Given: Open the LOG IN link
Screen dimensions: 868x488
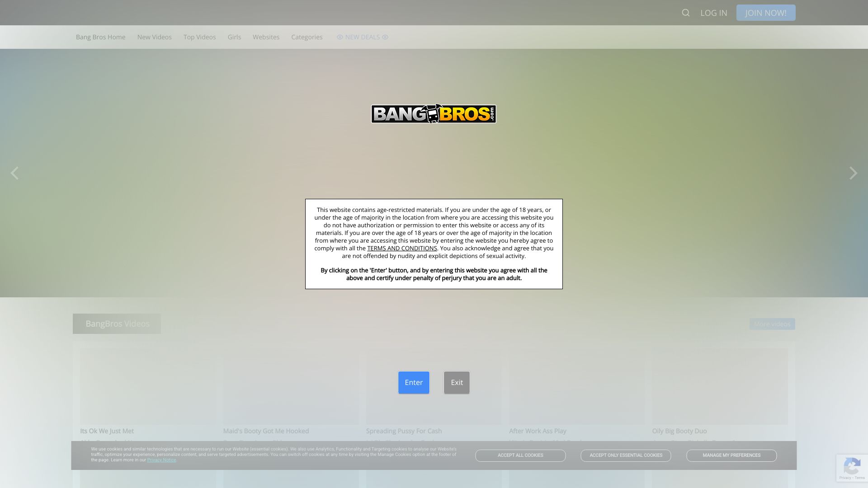Looking at the screenshot, I should point(713,13).
